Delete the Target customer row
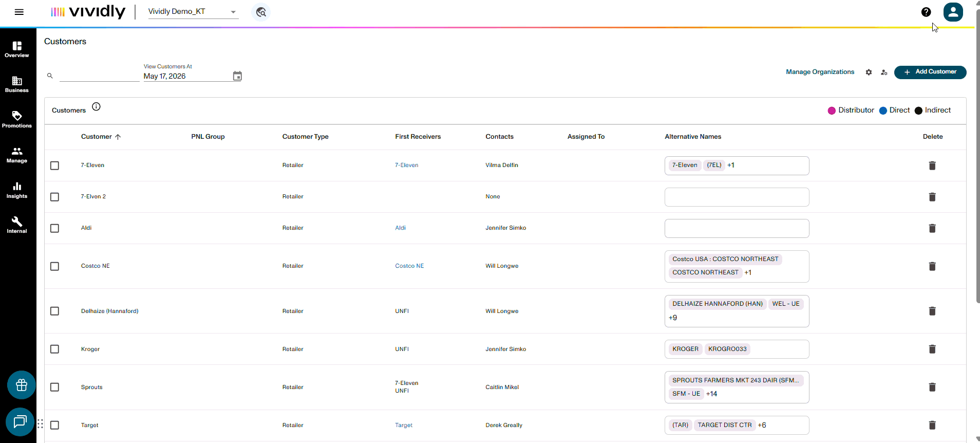This screenshot has width=980, height=443. [x=932, y=425]
